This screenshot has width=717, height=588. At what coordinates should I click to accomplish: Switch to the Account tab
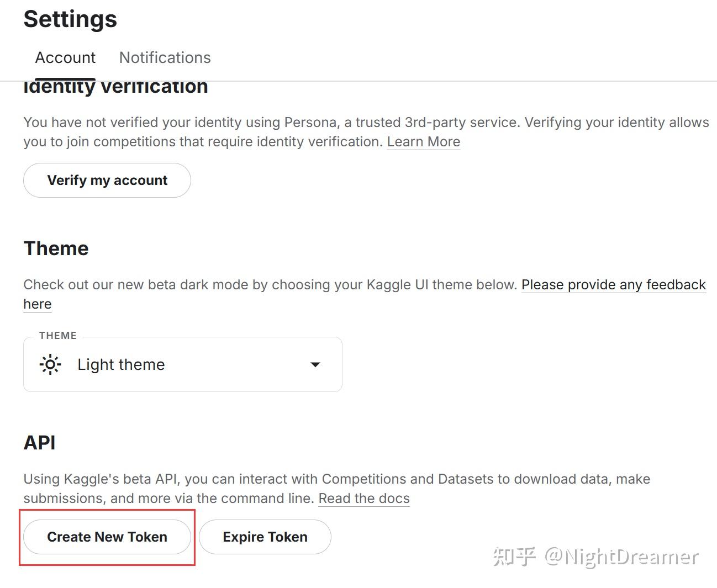point(65,58)
